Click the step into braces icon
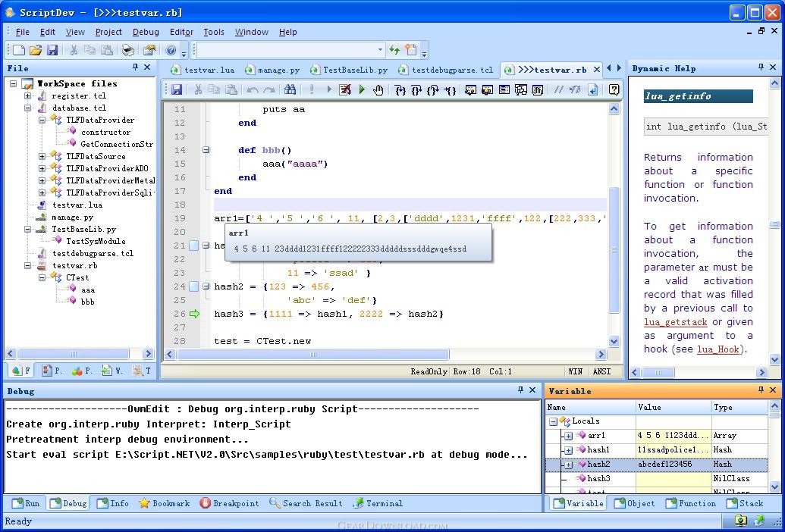The width and height of the screenshot is (785, 532). 400,89
